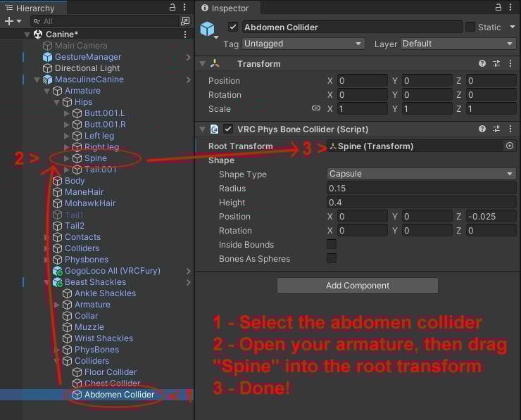Screen dimensions: 521x420
Task: Collapse the VRC Phys Bone Collider foldout
Action: tap(202, 129)
